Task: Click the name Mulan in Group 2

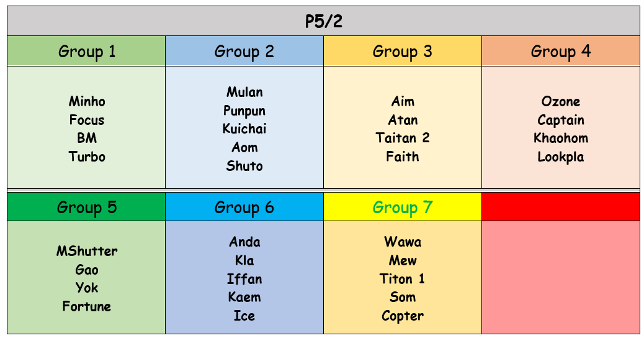Action: pos(244,93)
